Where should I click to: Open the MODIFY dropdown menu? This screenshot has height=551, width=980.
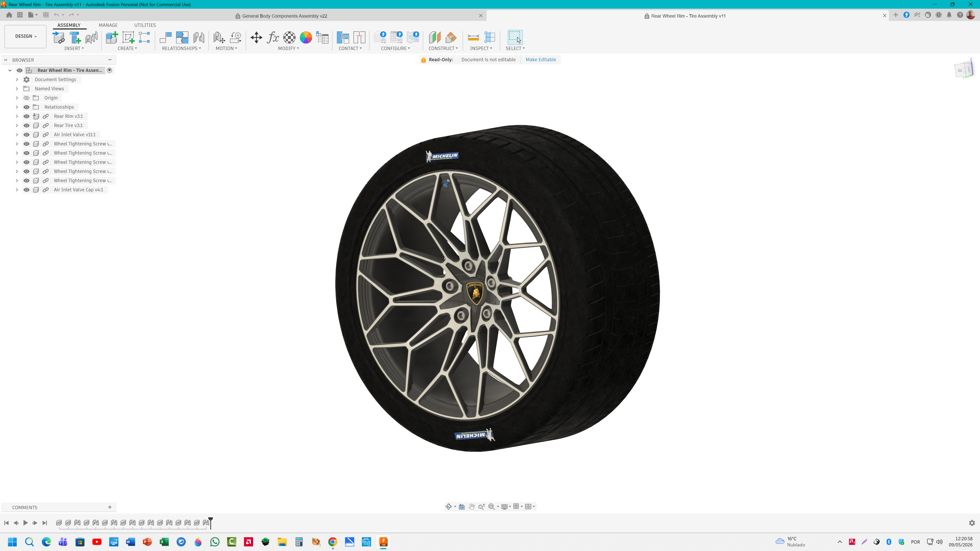tap(288, 48)
